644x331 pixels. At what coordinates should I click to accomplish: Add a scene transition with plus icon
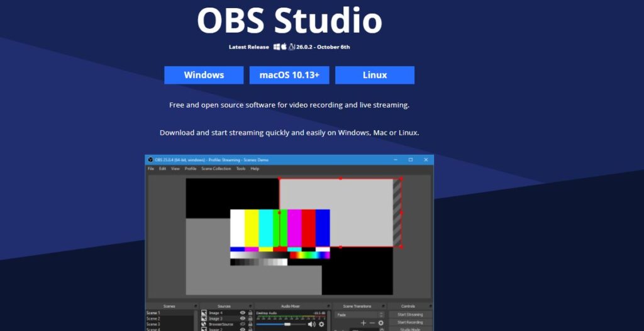point(363,323)
